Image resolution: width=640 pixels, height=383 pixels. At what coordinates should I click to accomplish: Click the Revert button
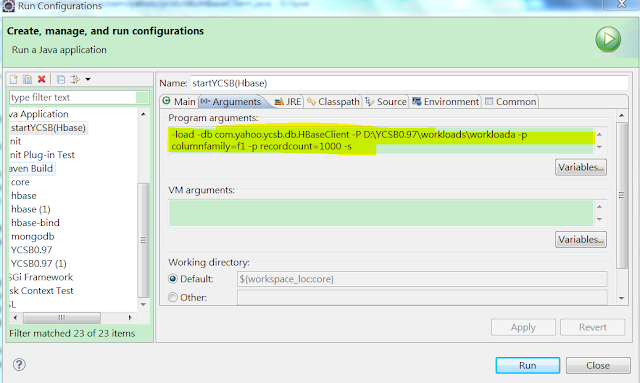[593, 327]
